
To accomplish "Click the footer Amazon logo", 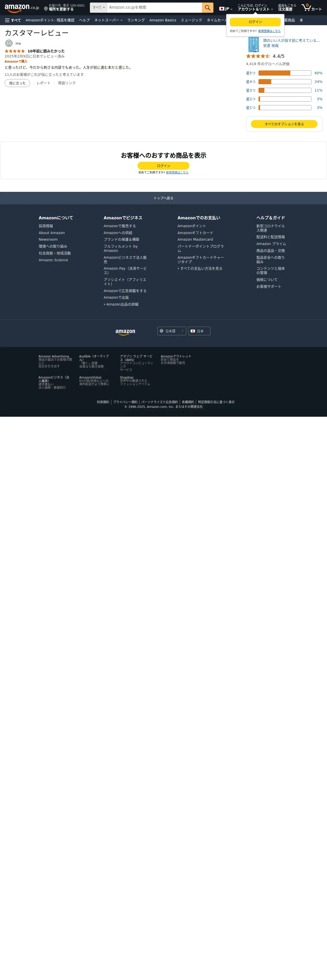I will [x=125, y=332].
